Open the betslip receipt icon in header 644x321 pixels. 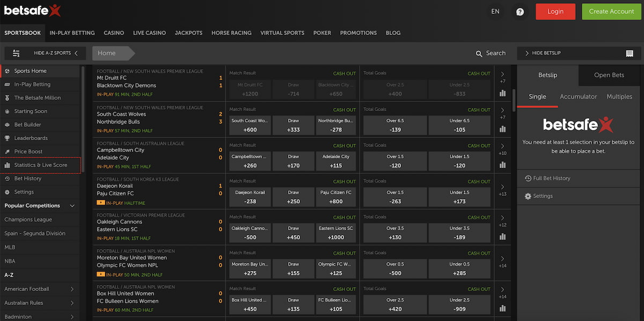[630, 53]
